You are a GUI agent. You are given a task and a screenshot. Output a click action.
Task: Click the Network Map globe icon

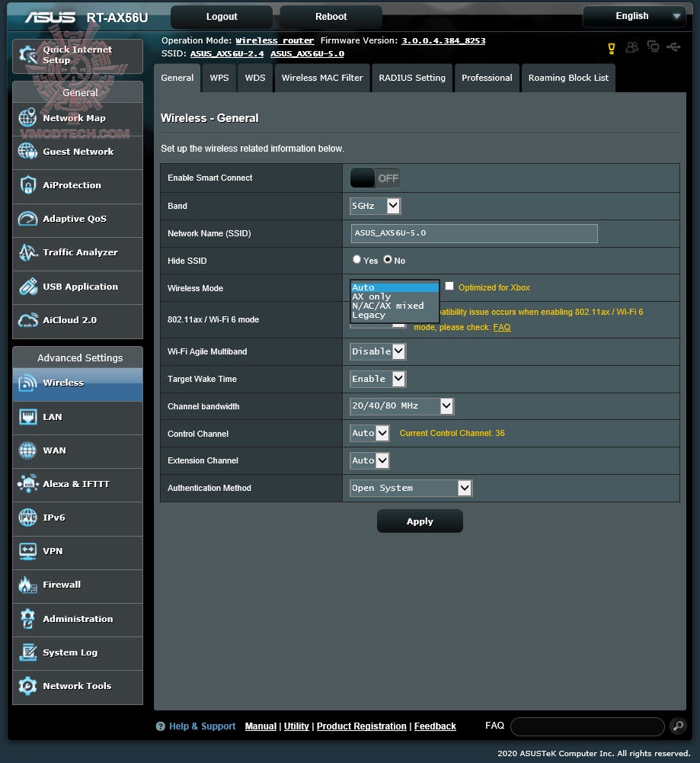coord(27,117)
